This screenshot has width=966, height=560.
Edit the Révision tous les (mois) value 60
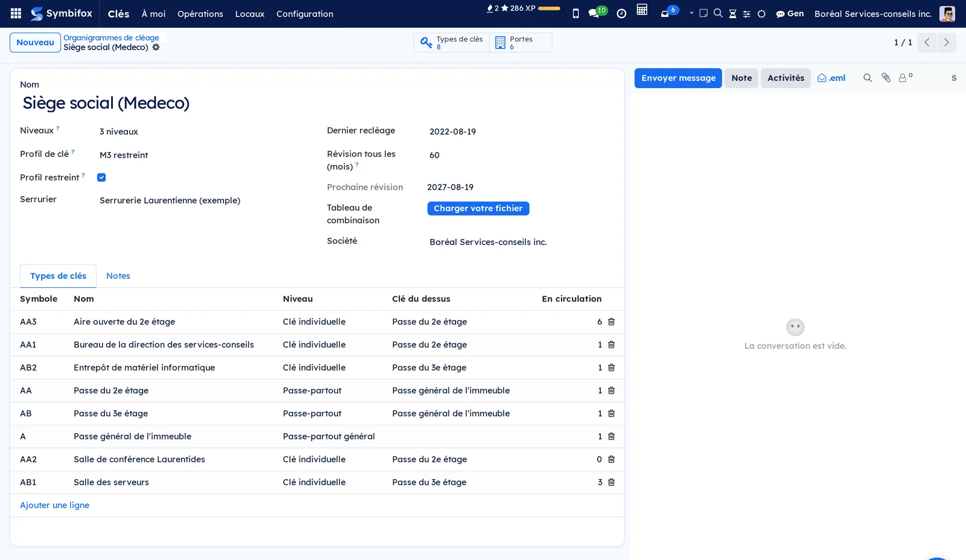click(522, 155)
